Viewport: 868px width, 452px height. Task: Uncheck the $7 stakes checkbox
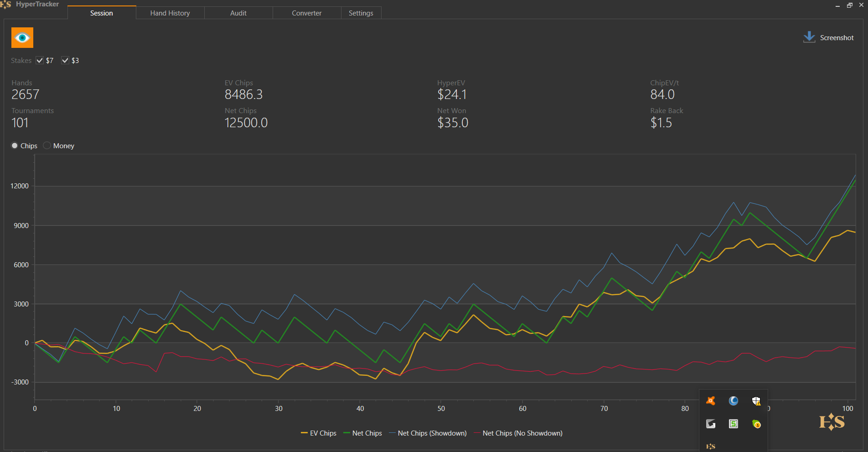(x=40, y=60)
